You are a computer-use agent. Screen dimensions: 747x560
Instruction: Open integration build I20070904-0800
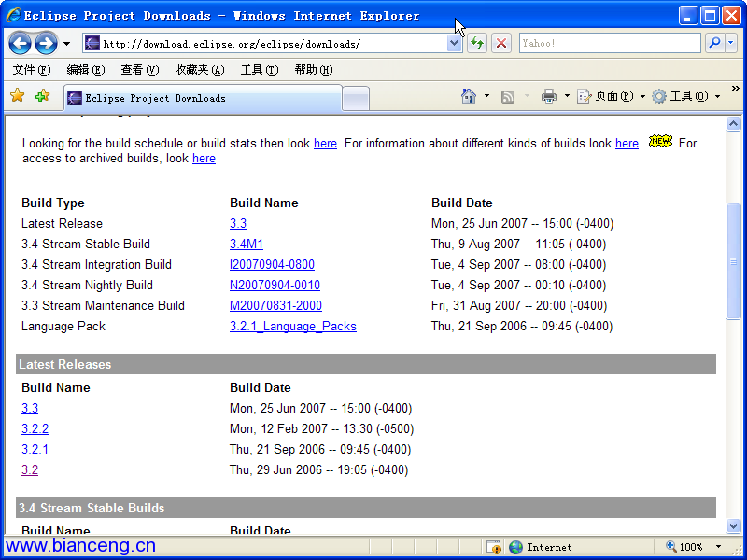point(272,265)
